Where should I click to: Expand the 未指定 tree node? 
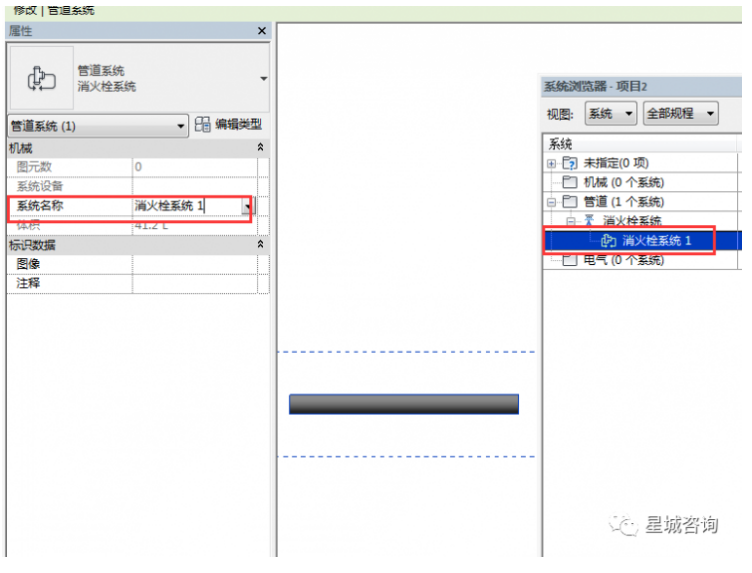[x=551, y=163]
